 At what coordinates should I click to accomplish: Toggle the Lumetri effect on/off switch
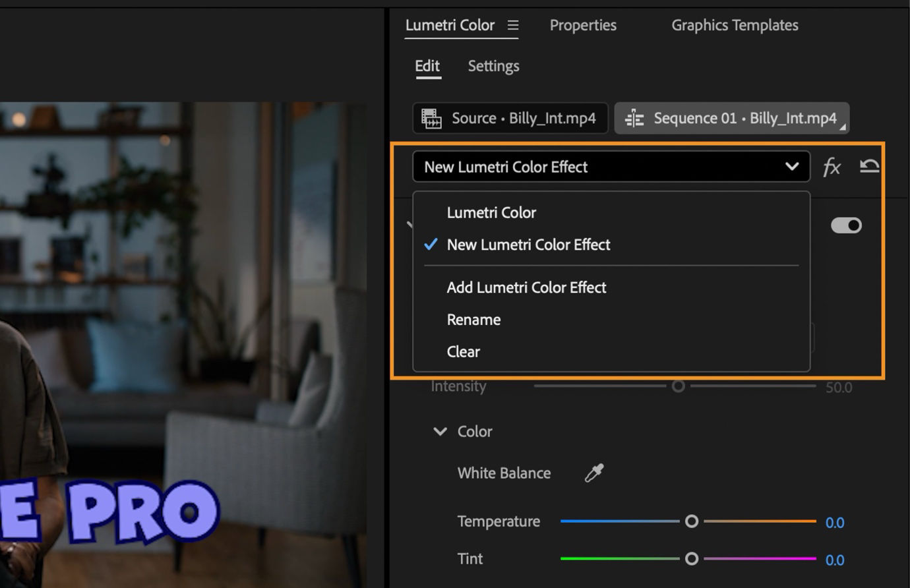pos(846,225)
